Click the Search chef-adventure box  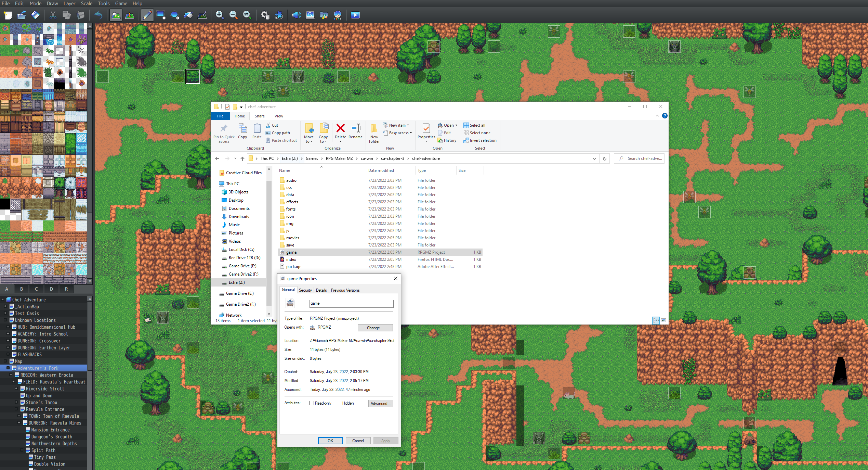pos(640,158)
